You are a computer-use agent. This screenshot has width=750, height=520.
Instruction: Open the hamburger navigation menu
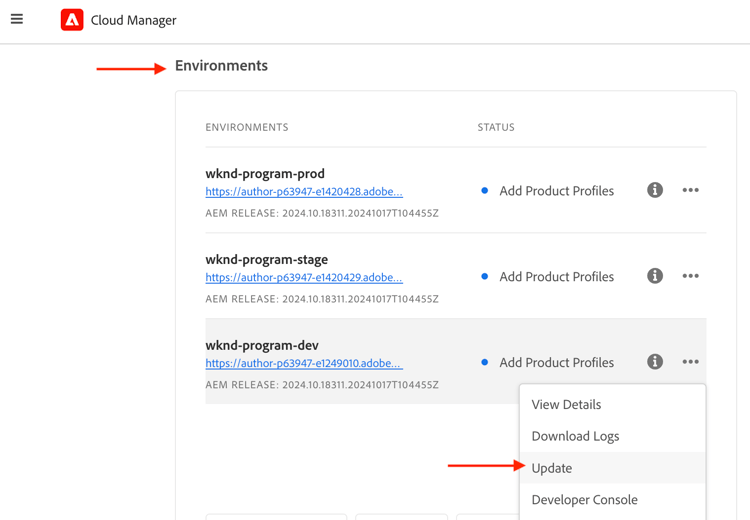(17, 19)
